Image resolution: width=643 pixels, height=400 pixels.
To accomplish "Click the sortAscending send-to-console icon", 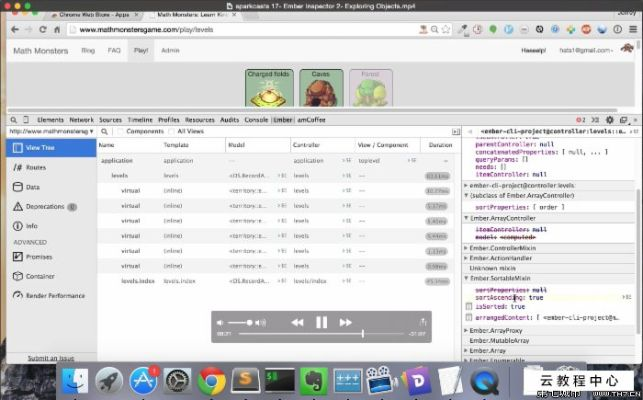I will pyautogui.click(x=626, y=297).
